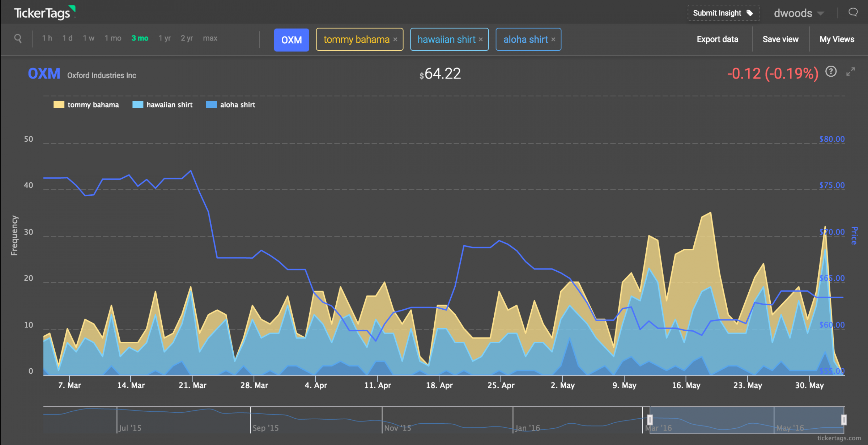The height and width of the screenshot is (445, 868).
Task: Click the Oxford Industries Inc label
Action: tap(102, 75)
